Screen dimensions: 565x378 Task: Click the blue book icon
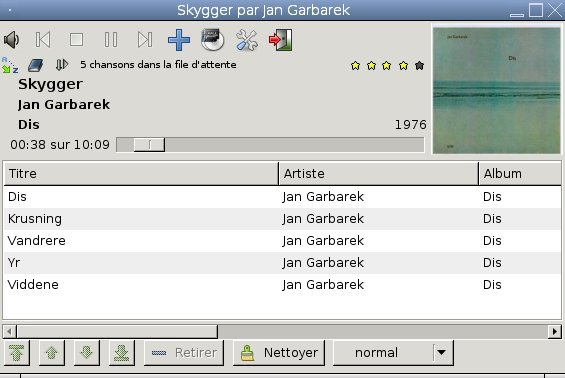(x=35, y=65)
